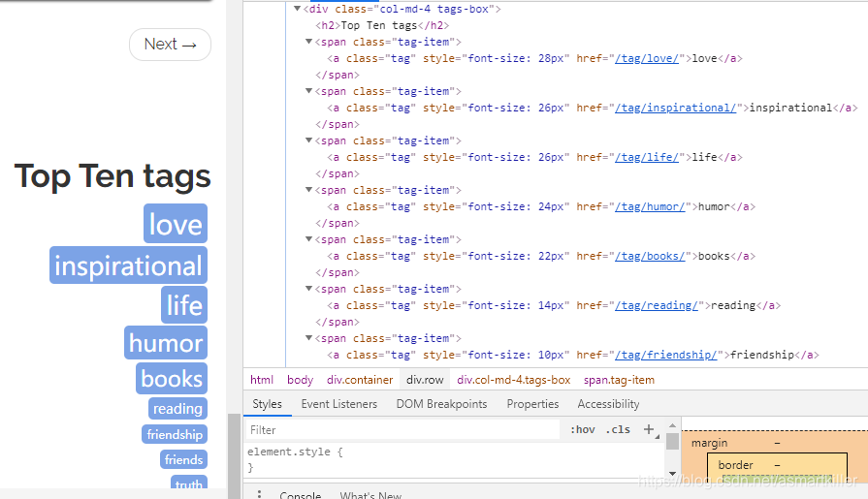The width and height of the screenshot is (868, 499).
Task: Open the DOM Breakpoints tab
Action: tap(441, 404)
